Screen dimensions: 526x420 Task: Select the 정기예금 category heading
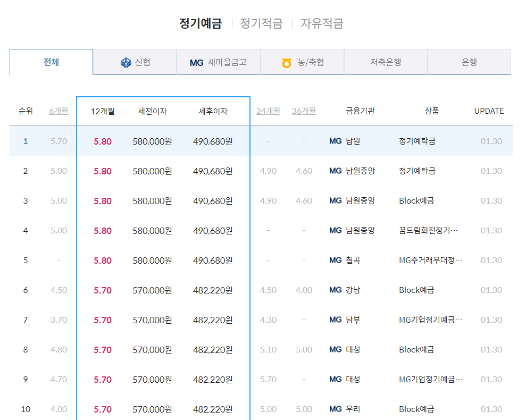[x=201, y=23]
